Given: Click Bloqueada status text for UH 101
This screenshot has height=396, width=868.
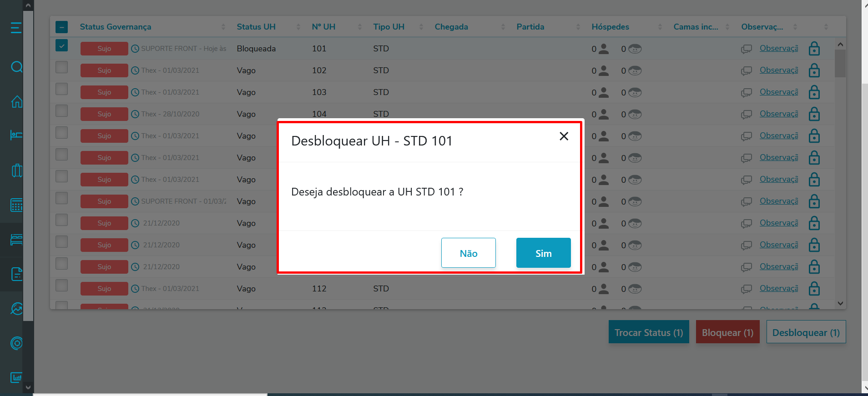Looking at the screenshot, I should (256, 49).
